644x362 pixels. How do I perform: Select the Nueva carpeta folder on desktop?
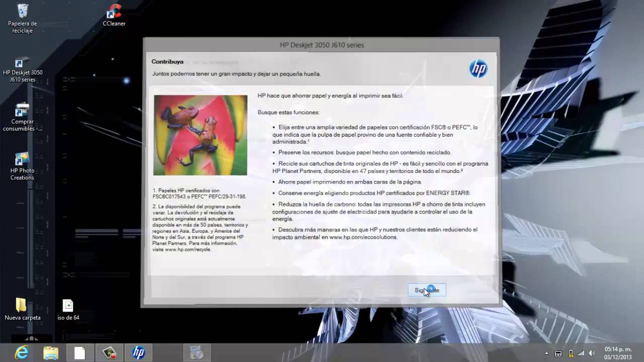click(x=23, y=309)
